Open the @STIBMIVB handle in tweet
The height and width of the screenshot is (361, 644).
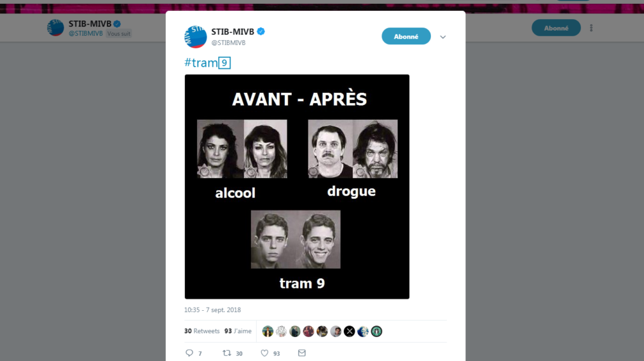coord(228,43)
